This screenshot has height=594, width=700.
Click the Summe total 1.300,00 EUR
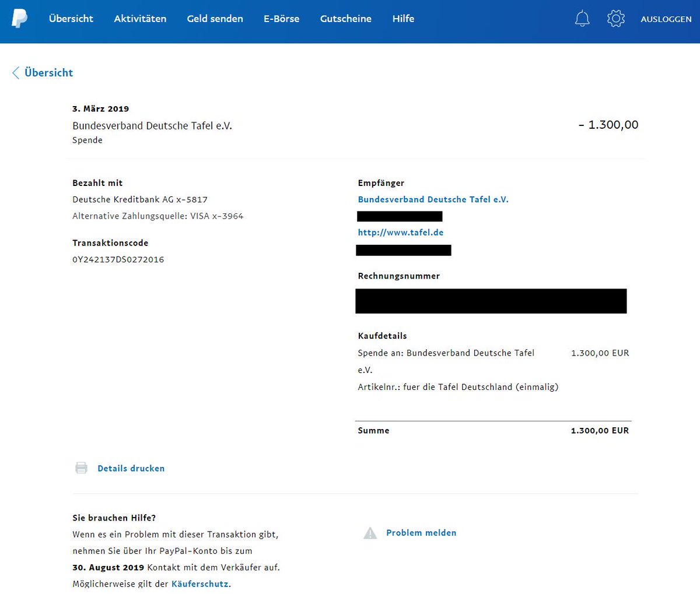pos(600,430)
